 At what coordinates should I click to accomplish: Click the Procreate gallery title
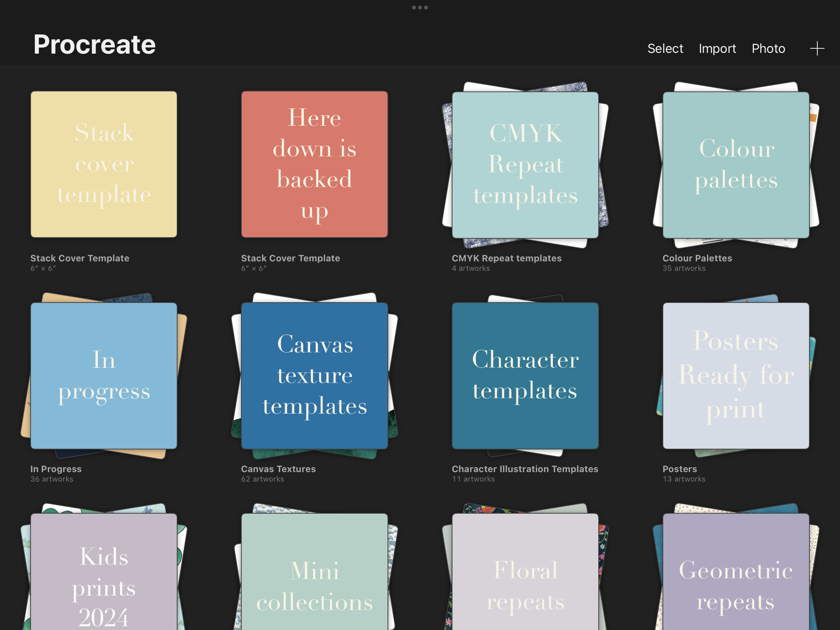[94, 45]
